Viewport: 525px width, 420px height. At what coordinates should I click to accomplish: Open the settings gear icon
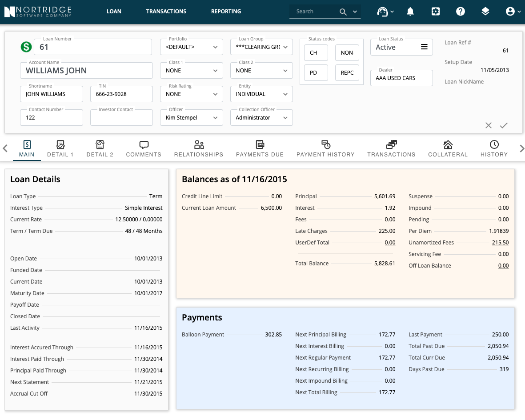click(x=435, y=12)
